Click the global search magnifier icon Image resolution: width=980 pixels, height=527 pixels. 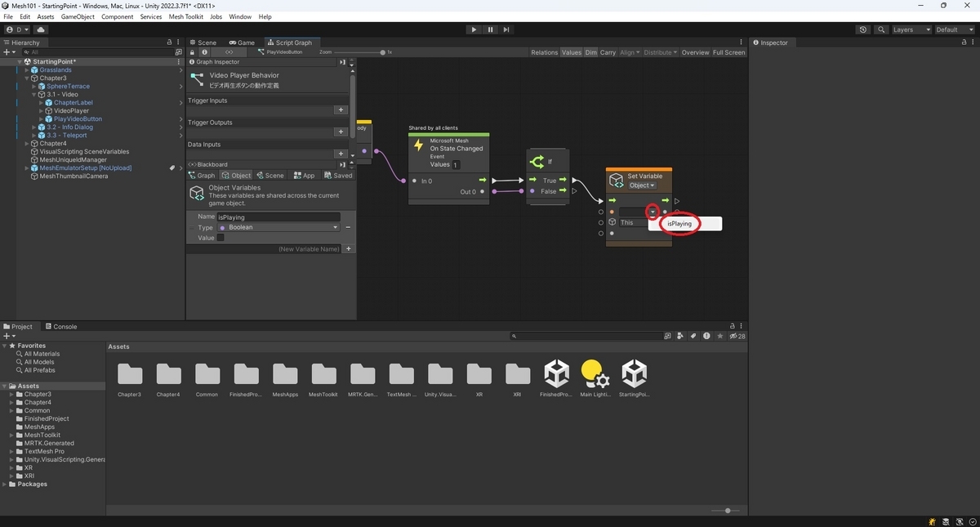tap(882, 29)
